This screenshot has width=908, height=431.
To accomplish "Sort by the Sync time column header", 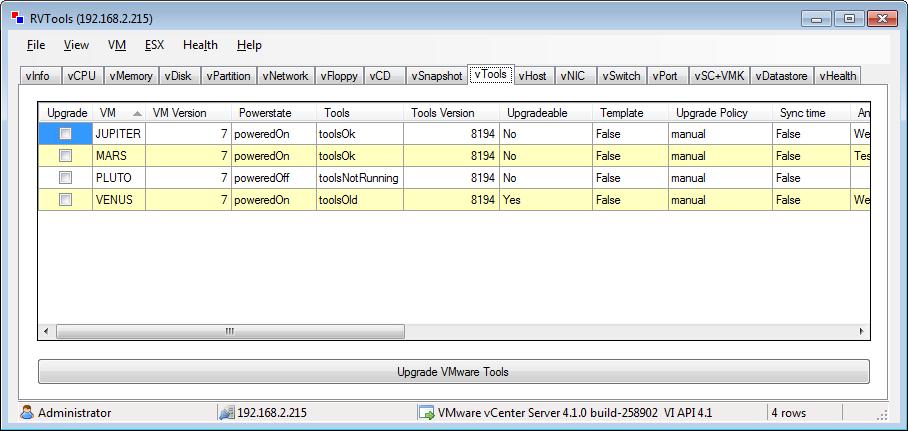I will pos(811,113).
